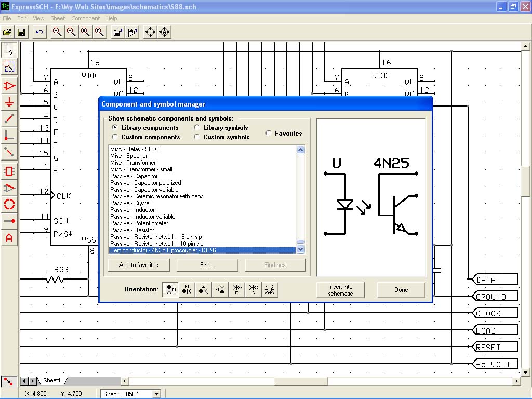
Task: Select Passive - Resistor in component list
Action: pos(132,230)
